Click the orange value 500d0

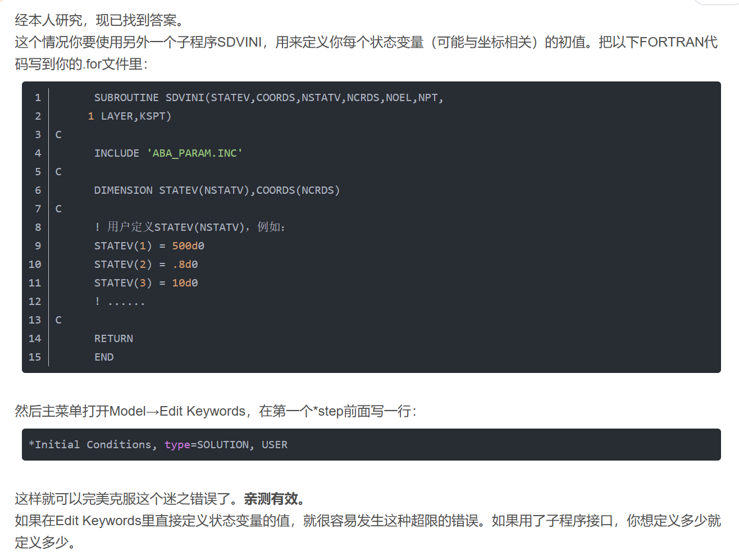click(x=188, y=246)
